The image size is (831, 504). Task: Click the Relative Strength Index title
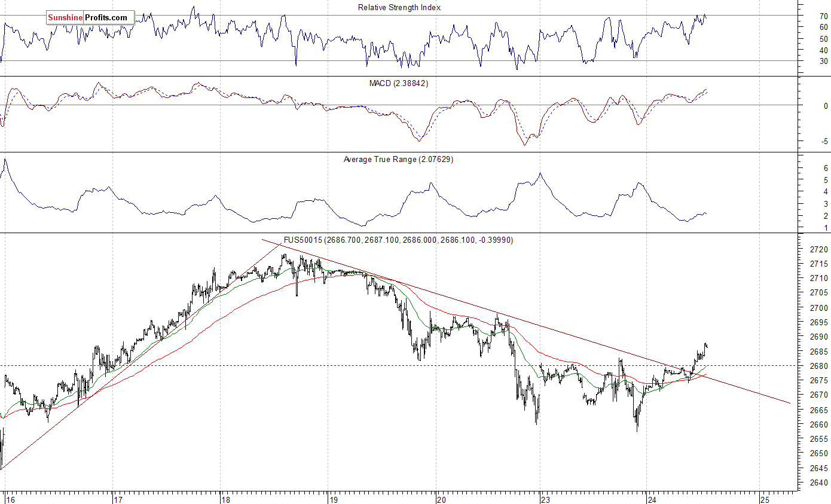(399, 8)
